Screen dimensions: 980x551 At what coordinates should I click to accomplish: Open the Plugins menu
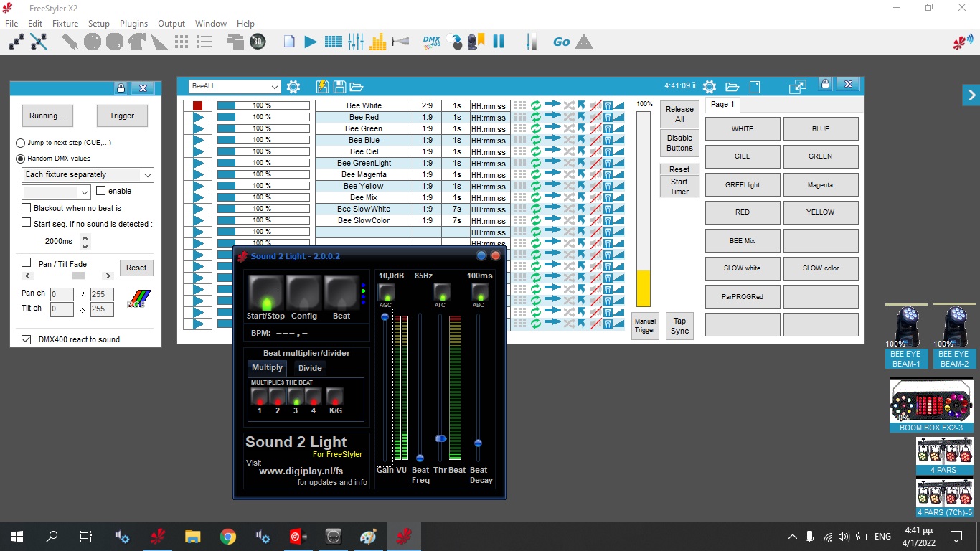coord(133,24)
